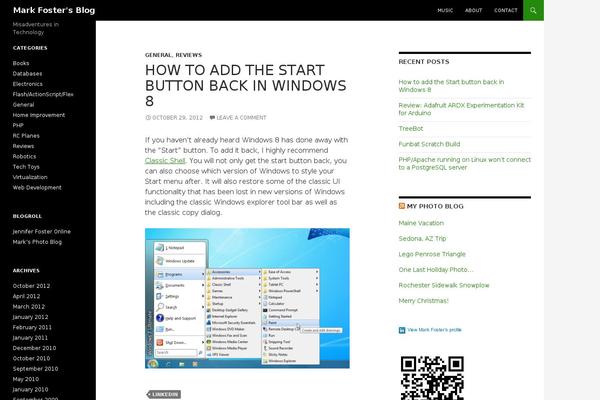Open the About menu item
Viewport: 600px width, 400px height.
(473, 10)
